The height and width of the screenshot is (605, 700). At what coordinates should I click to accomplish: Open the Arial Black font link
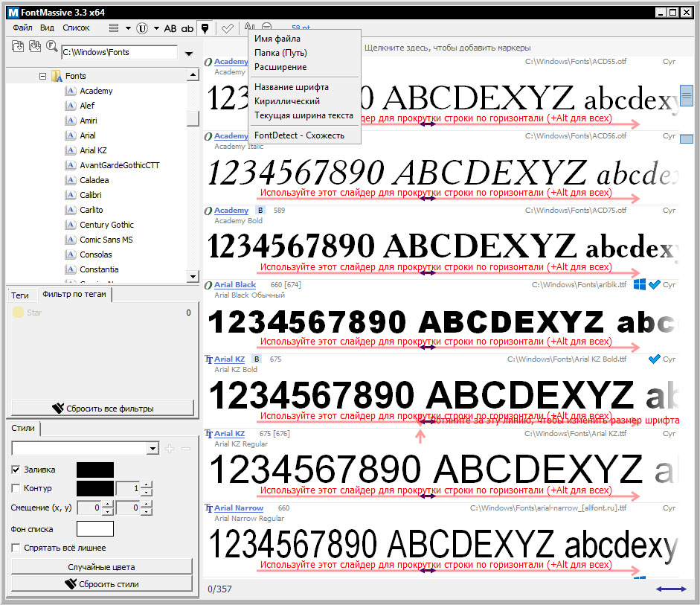235,284
